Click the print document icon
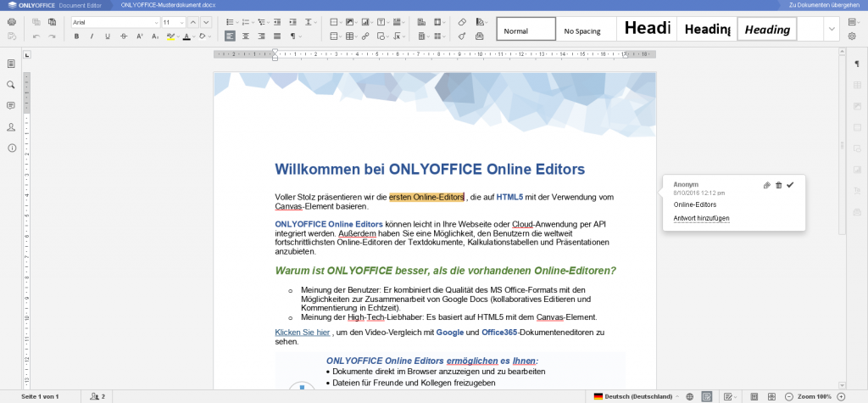 11,21
